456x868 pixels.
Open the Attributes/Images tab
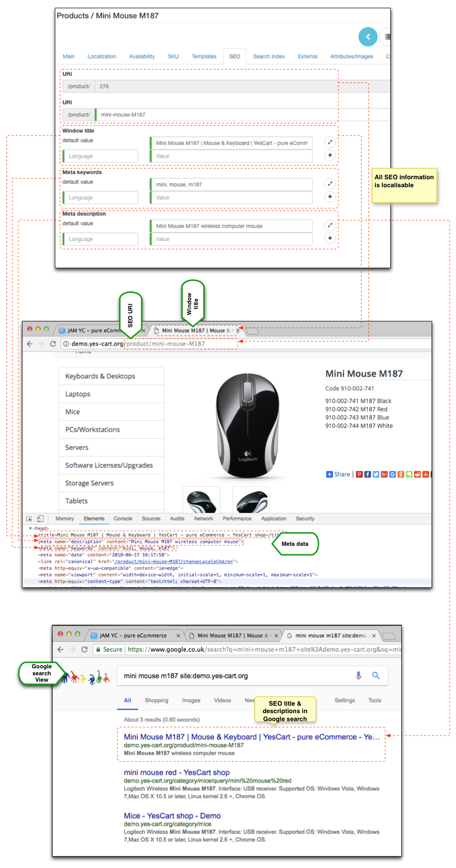(351, 56)
